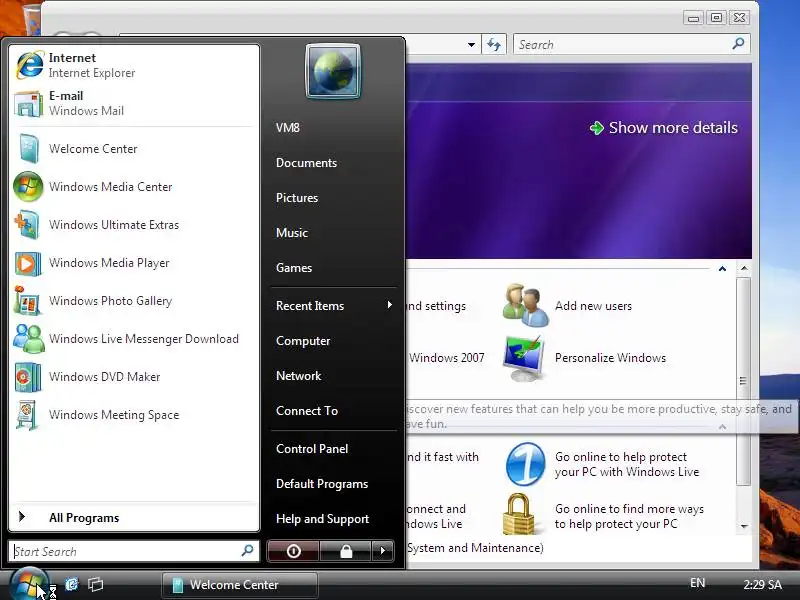Click Go online to help protect your PC with Windows Live
The height and width of the screenshot is (600, 800).
[627, 464]
